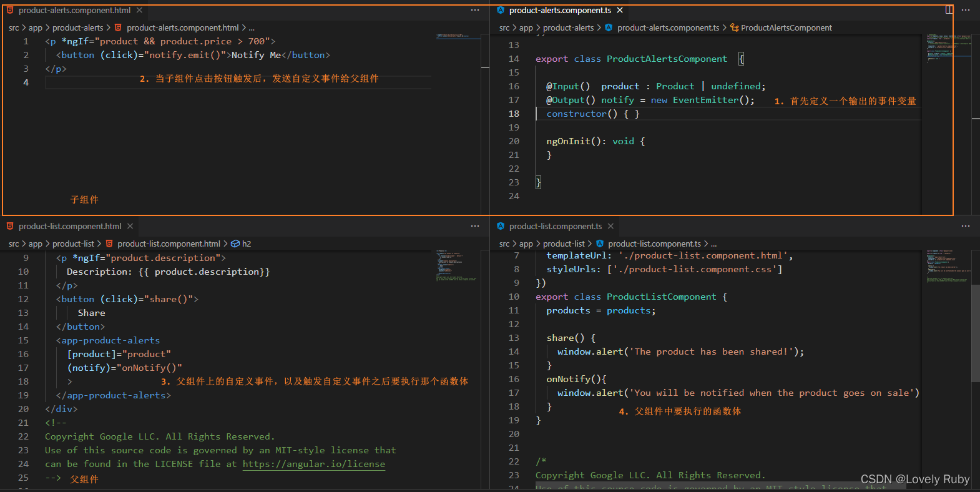Open src breadcrumb in product-alerts html editor
980x492 pixels.
coord(14,27)
